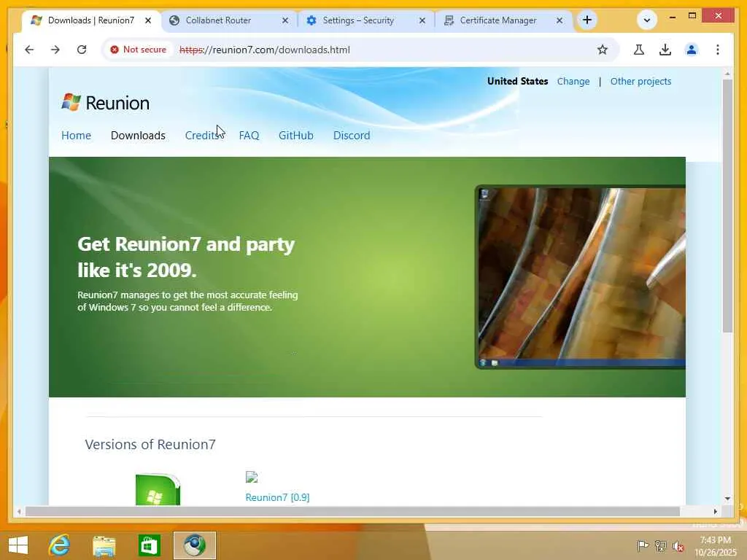Switch to the Settings – Security tab

pos(367,20)
